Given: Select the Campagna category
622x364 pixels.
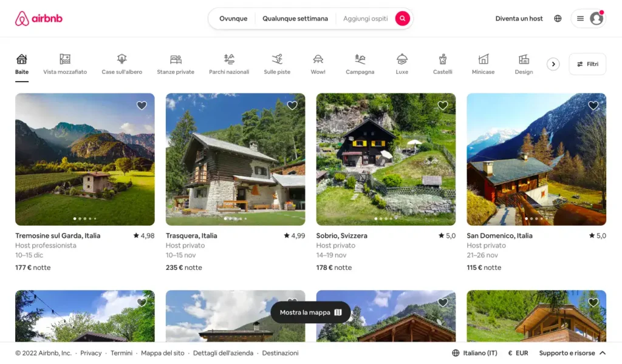Looking at the screenshot, I should [360, 64].
